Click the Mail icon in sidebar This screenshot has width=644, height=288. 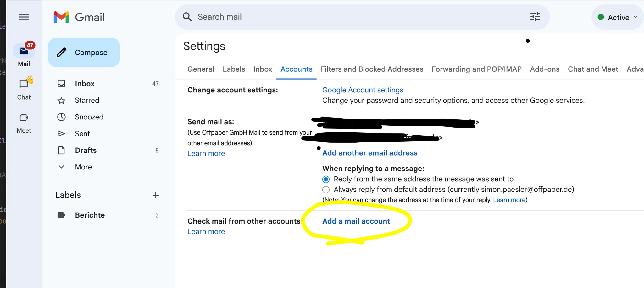pyautogui.click(x=24, y=51)
